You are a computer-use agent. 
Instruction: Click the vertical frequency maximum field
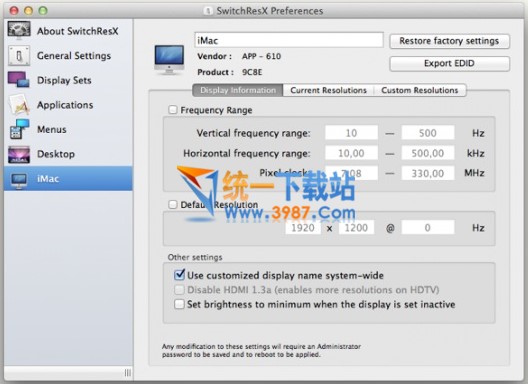pos(428,133)
